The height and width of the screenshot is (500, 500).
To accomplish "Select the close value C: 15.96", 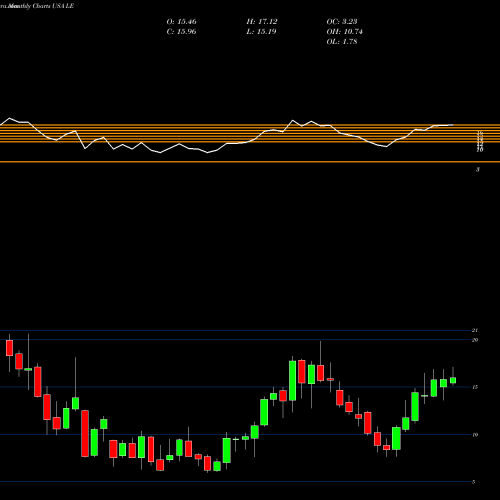I will [181, 32].
